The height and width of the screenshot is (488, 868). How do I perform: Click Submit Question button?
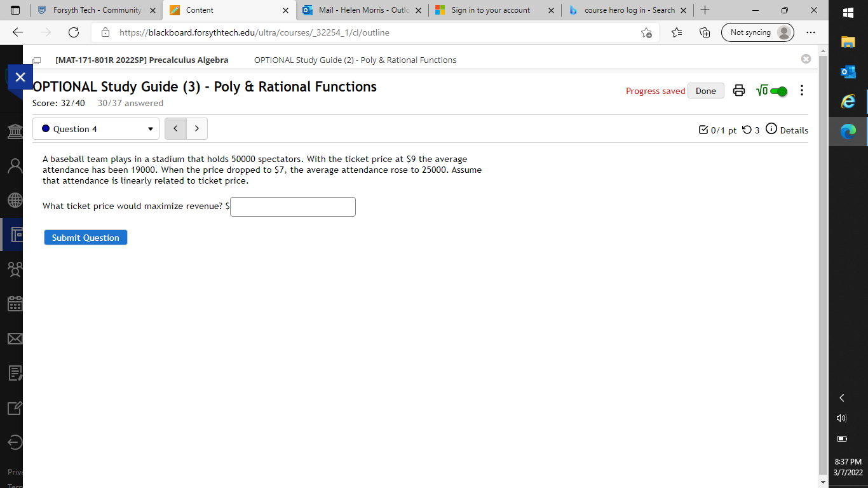point(86,238)
